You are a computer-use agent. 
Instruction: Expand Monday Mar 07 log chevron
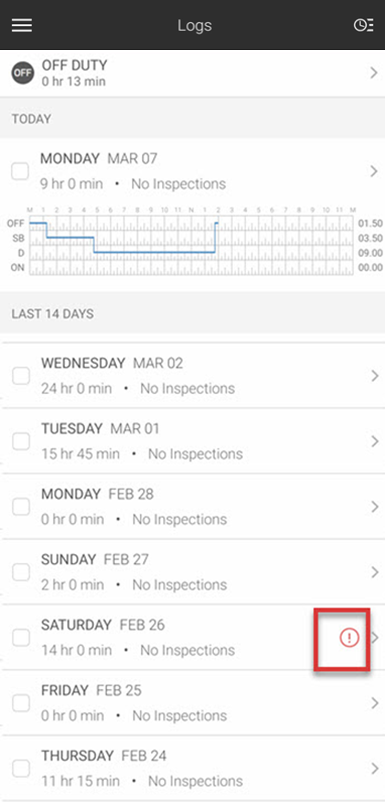click(374, 171)
